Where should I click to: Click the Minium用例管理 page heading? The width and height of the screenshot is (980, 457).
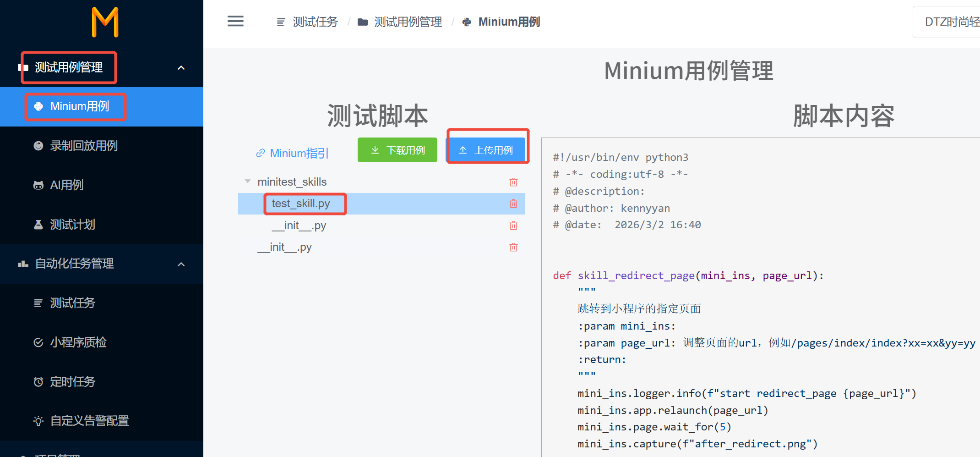(689, 71)
